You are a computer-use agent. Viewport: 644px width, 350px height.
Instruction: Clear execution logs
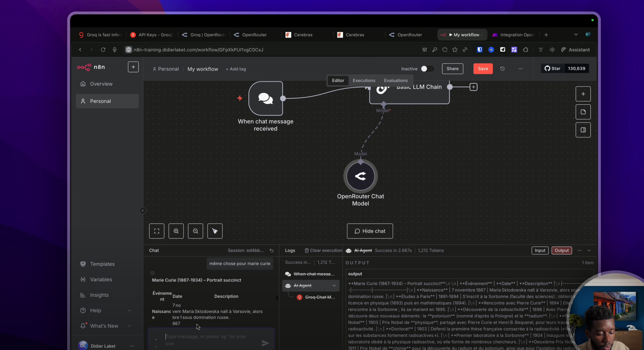point(323,251)
